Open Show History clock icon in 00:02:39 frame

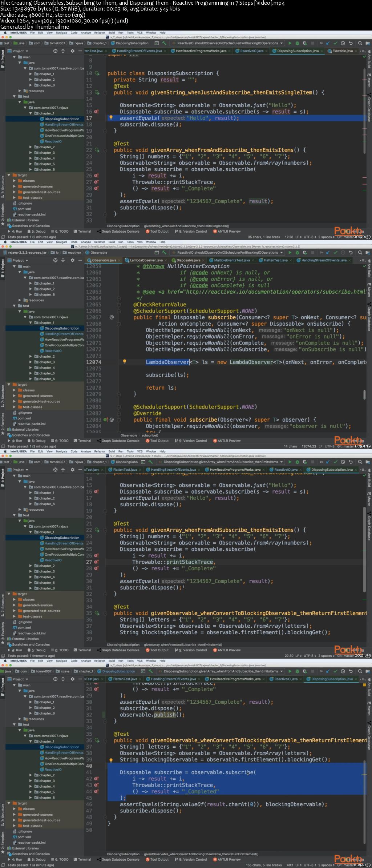tap(343, 671)
